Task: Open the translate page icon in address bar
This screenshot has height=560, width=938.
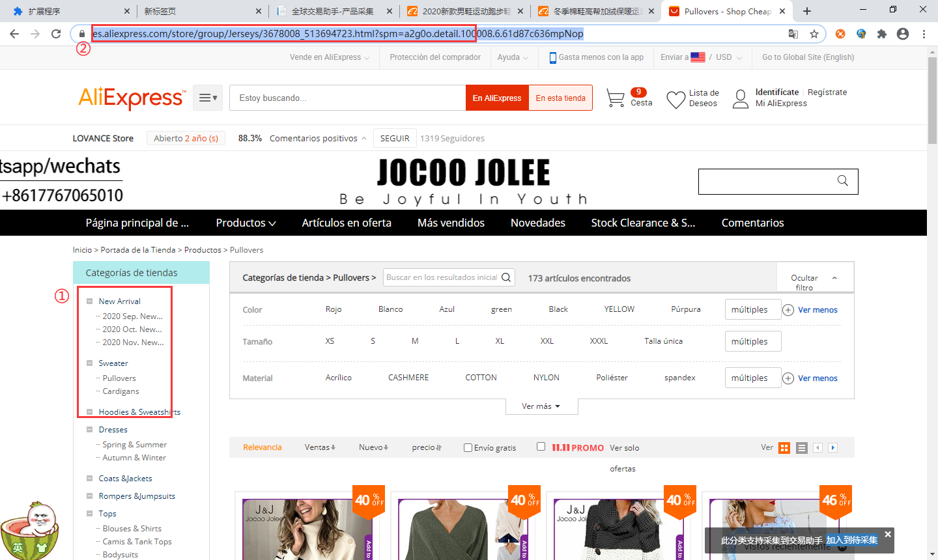Action: pyautogui.click(x=793, y=34)
